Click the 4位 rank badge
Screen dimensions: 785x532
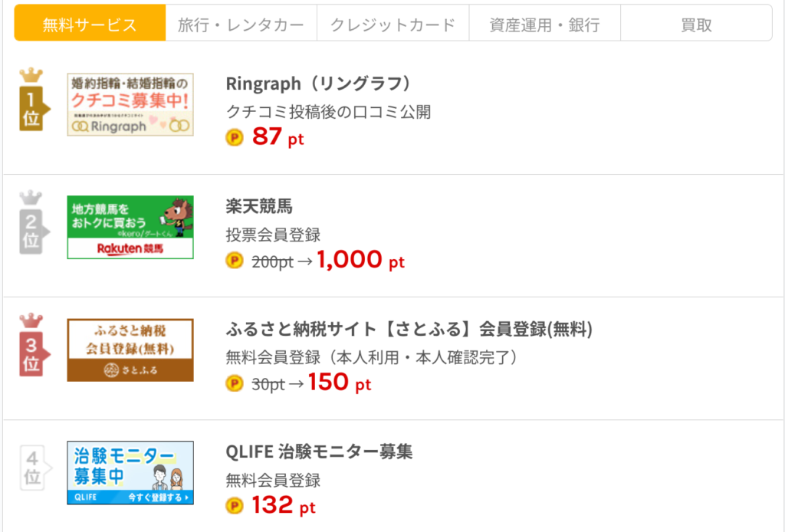point(35,468)
